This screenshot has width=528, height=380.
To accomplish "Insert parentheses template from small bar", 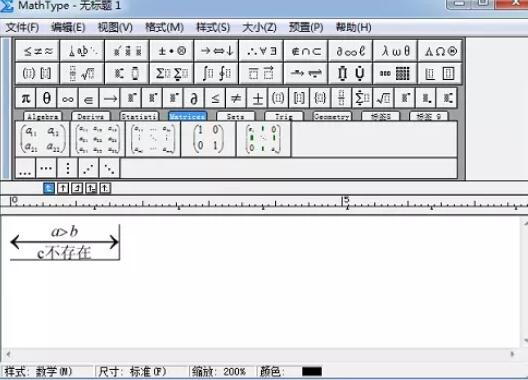I will [x=278, y=98].
